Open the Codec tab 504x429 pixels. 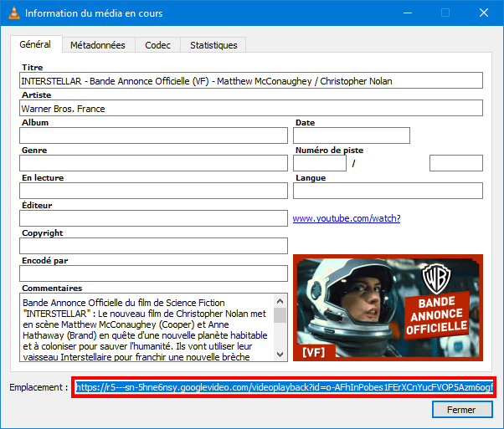point(157,45)
